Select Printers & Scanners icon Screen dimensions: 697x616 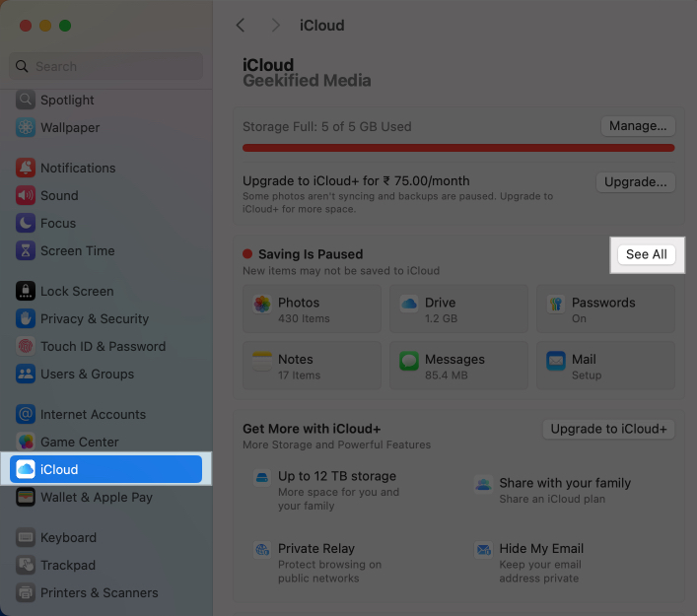tap(26, 592)
